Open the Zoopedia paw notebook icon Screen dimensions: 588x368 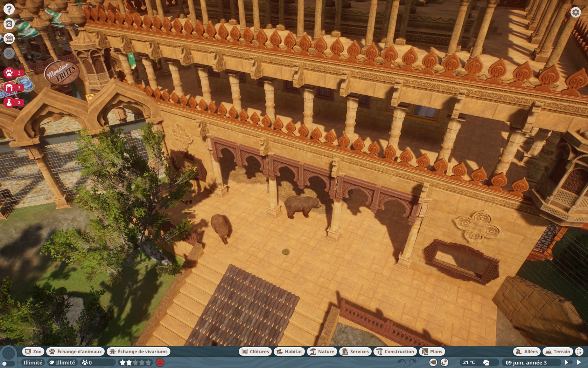[x=9, y=24]
